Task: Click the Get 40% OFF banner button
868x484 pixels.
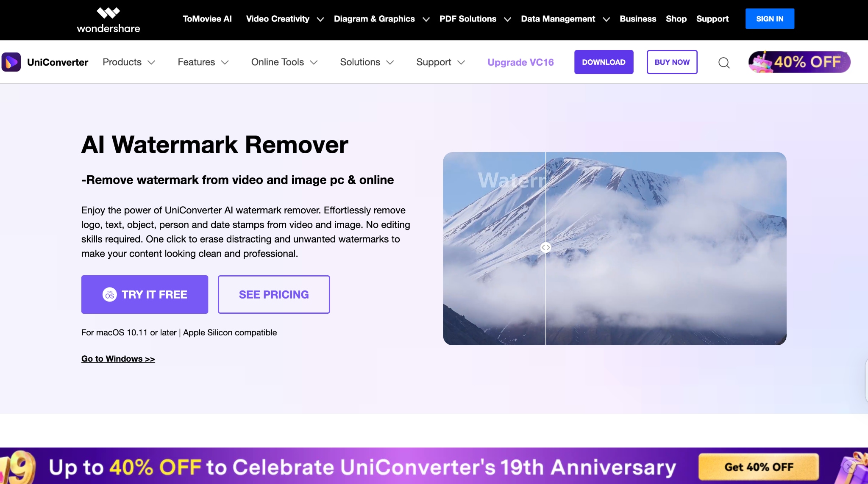Action: [759, 467]
